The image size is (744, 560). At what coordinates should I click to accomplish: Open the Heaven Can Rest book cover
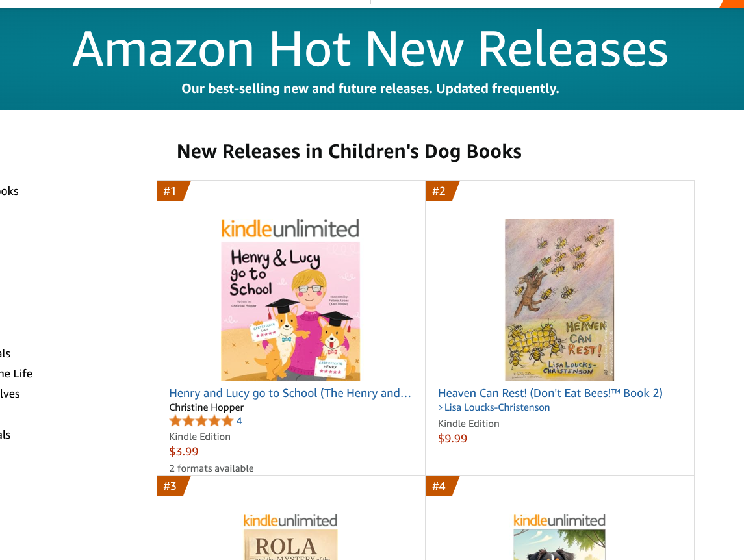[559, 300]
